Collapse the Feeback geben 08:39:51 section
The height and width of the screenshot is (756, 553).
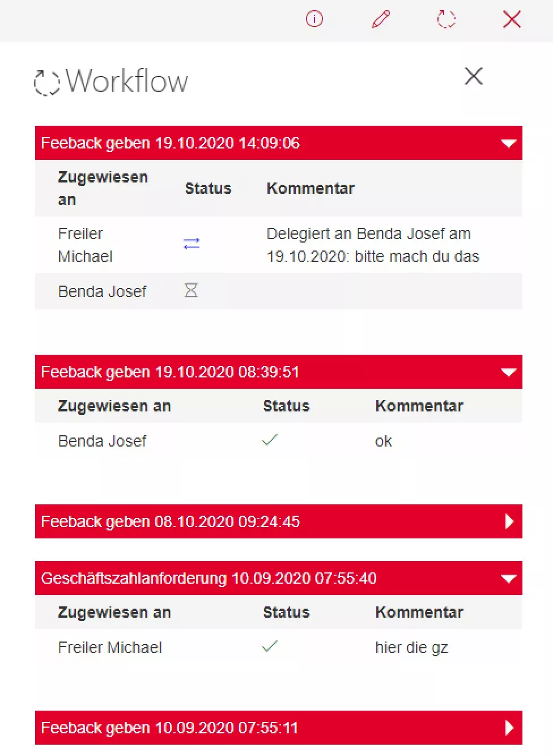(x=509, y=372)
